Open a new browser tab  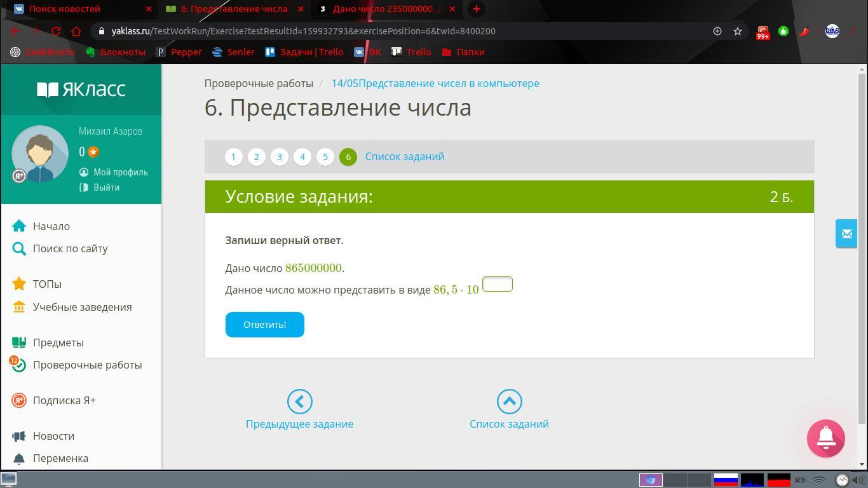(476, 9)
